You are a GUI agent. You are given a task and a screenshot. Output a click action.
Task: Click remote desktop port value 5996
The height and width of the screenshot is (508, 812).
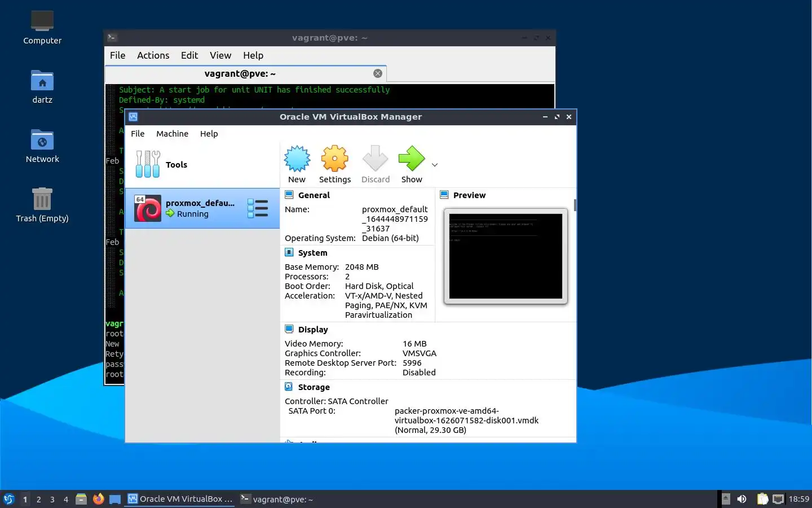tap(412, 362)
